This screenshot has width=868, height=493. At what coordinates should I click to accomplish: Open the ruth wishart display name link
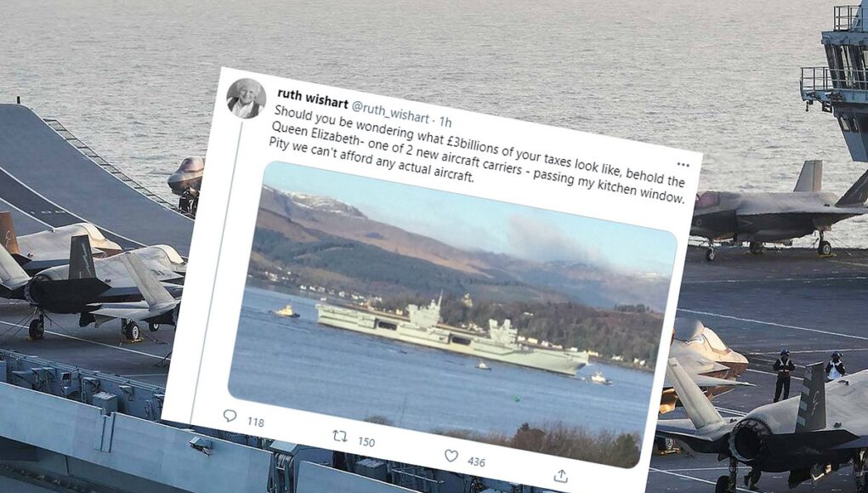(x=313, y=99)
